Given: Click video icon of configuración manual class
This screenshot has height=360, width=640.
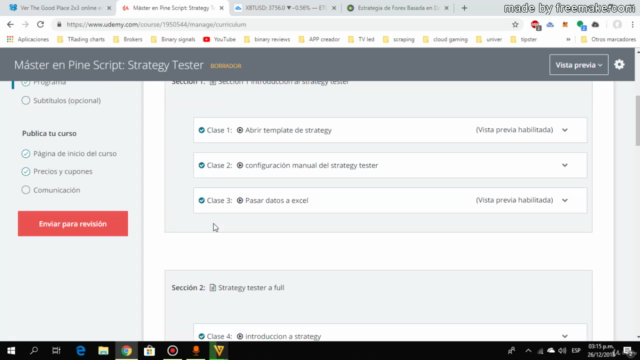Looking at the screenshot, I should pyautogui.click(x=240, y=165).
